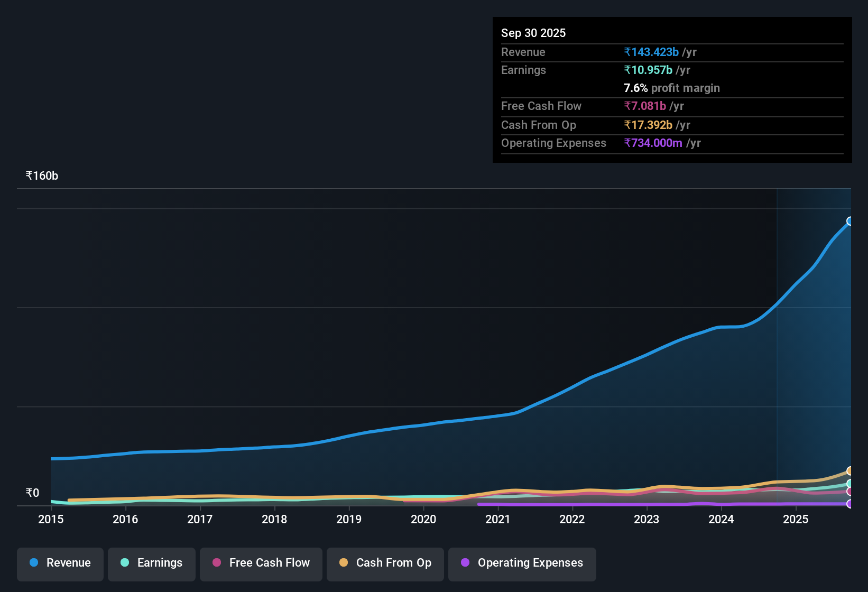Click the Revenue row label in tooltip

click(x=523, y=52)
